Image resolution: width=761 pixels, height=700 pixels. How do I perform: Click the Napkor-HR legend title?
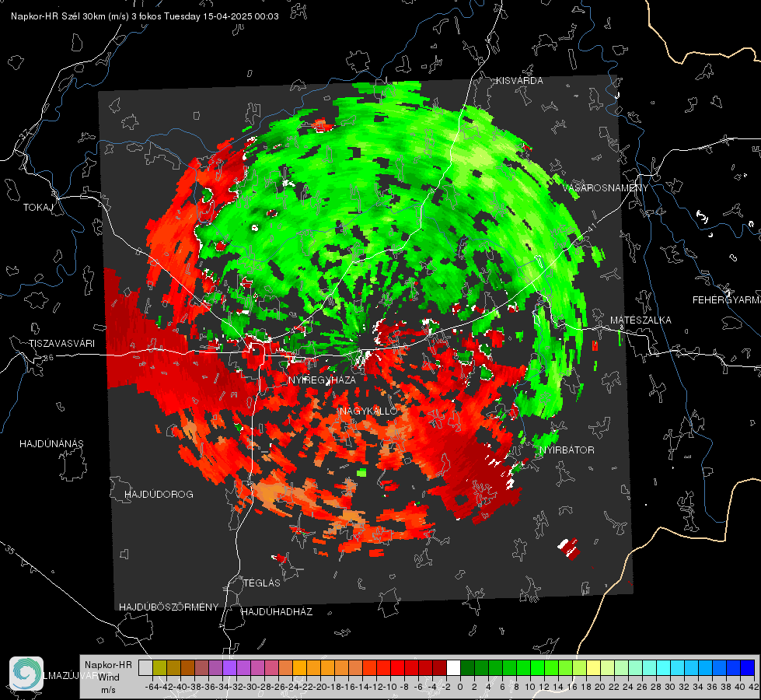[x=108, y=664]
